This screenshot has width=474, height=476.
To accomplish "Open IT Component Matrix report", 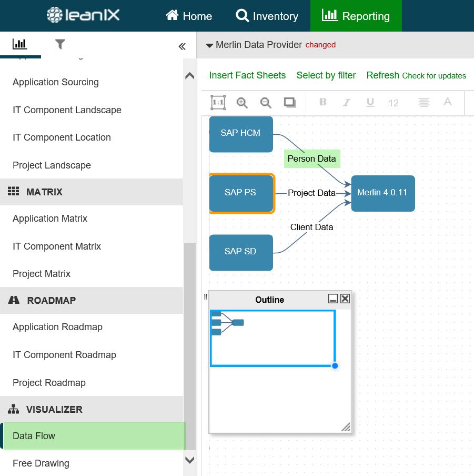I will click(x=57, y=246).
